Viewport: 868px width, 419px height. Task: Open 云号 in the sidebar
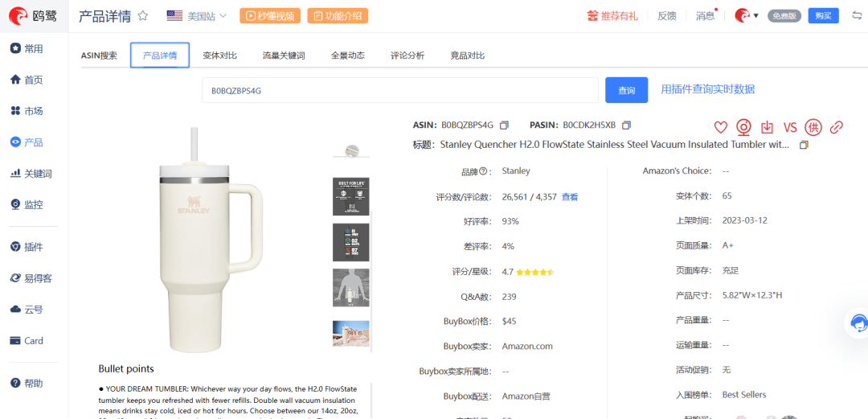pyautogui.click(x=27, y=310)
